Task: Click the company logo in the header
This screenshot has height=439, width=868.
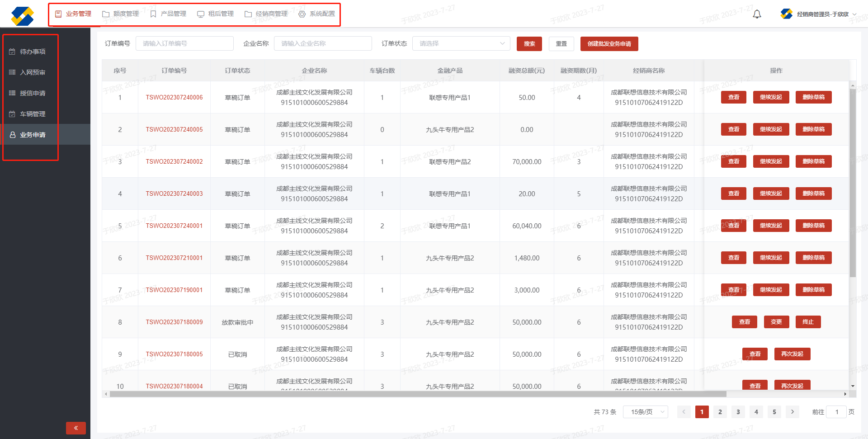Action: tap(23, 16)
